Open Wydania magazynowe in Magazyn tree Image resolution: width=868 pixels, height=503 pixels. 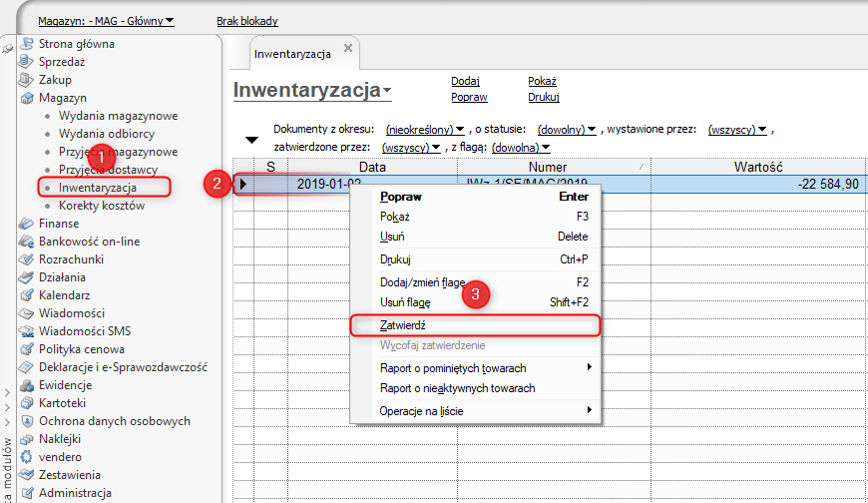pos(119,116)
